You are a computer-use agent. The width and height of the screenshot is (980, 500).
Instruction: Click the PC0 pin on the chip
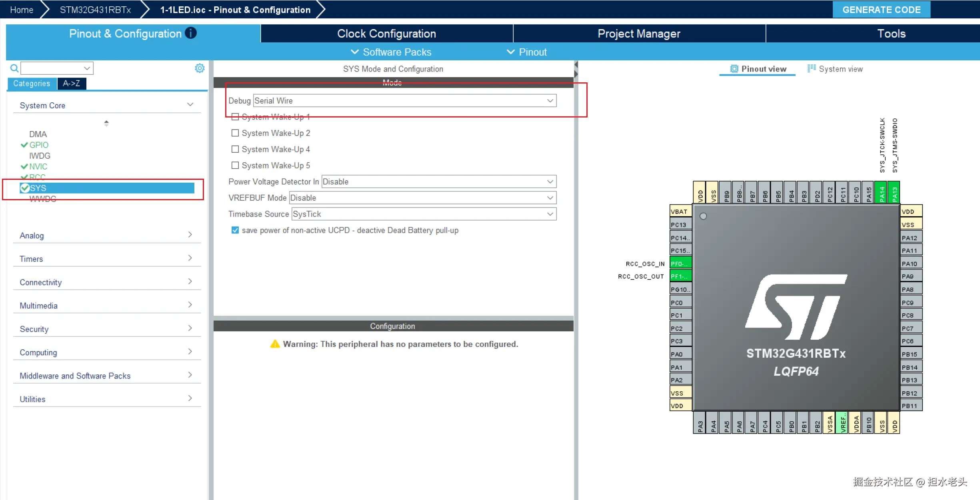tap(681, 303)
